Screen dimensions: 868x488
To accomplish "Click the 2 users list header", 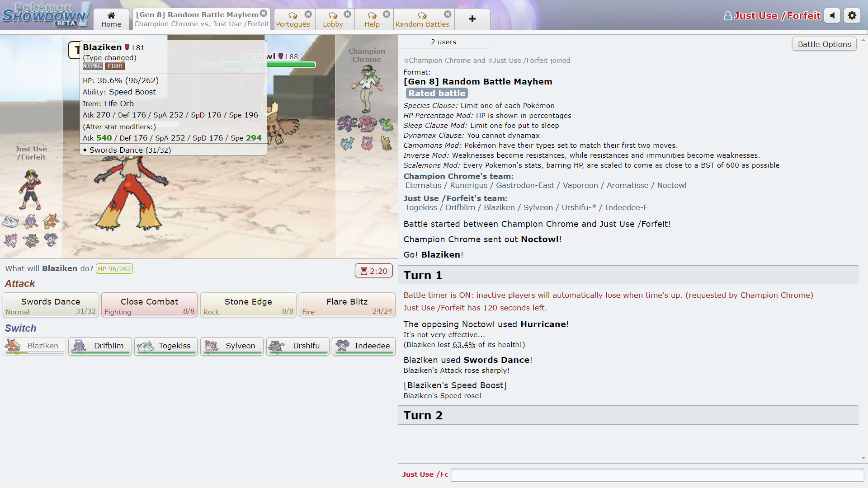I will pos(443,42).
